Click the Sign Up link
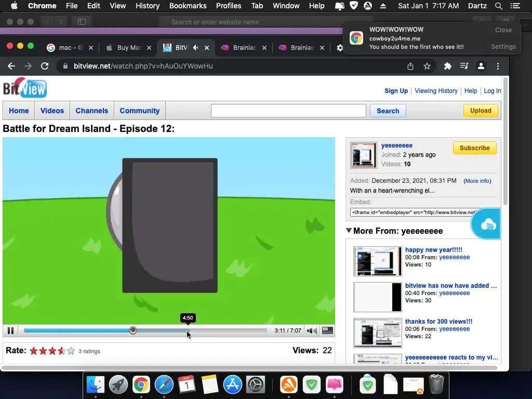Screen dimensions: 532x399 (396, 90)
